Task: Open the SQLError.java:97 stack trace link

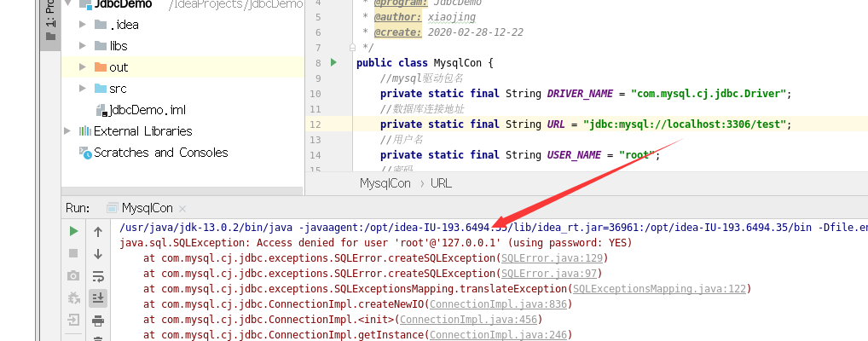Action: click(548, 274)
